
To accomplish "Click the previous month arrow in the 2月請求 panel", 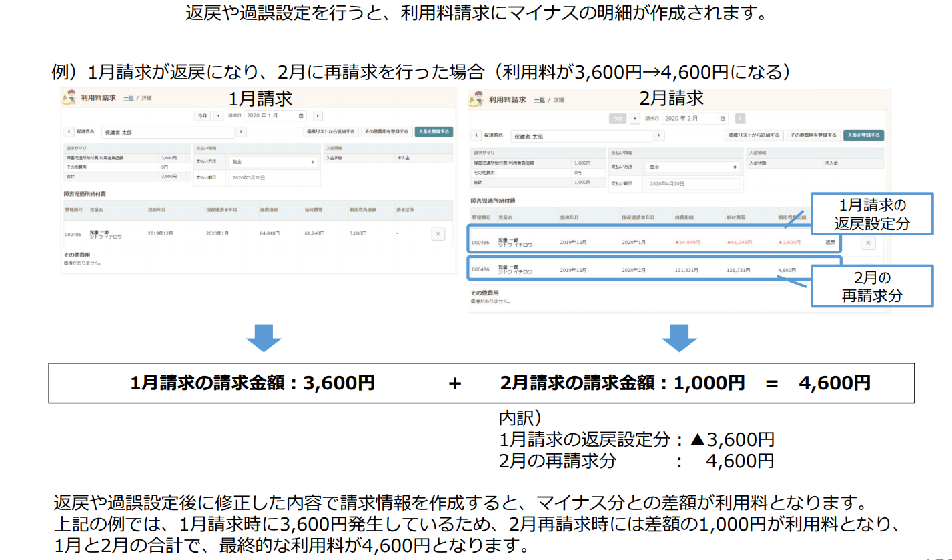I will (x=635, y=119).
